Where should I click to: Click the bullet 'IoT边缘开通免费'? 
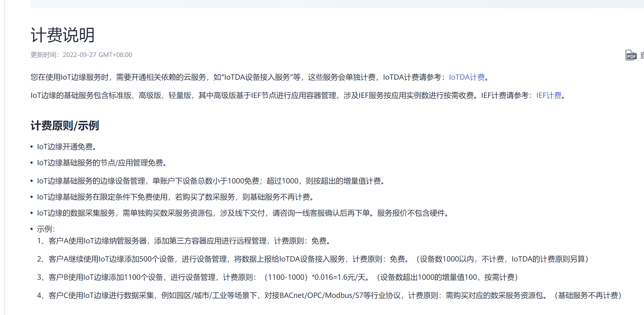66,147
